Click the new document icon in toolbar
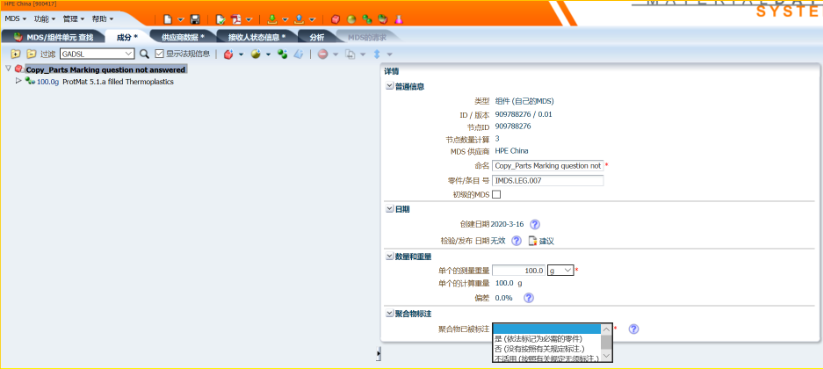This screenshot has height=369, width=823. coord(167,19)
